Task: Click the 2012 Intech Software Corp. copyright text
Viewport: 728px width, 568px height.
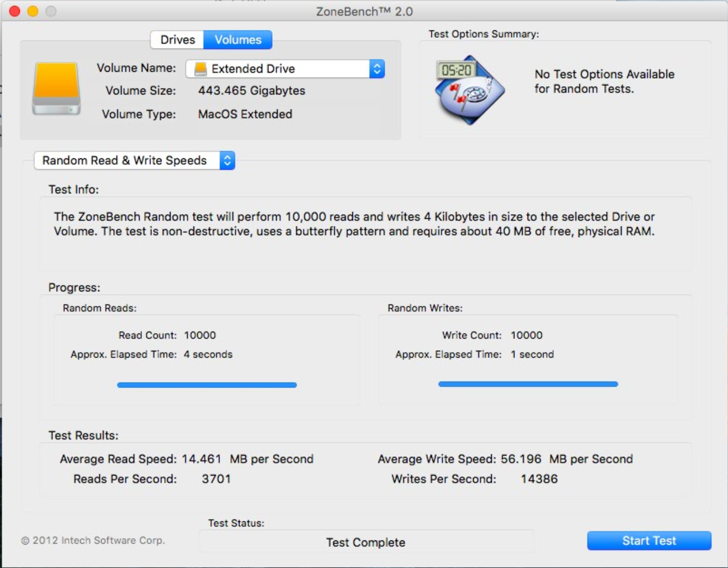Action: pos(93,540)
